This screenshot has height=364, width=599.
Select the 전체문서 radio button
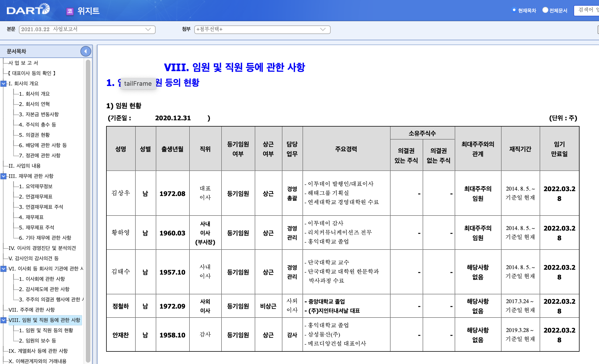[x=545, y=10]
